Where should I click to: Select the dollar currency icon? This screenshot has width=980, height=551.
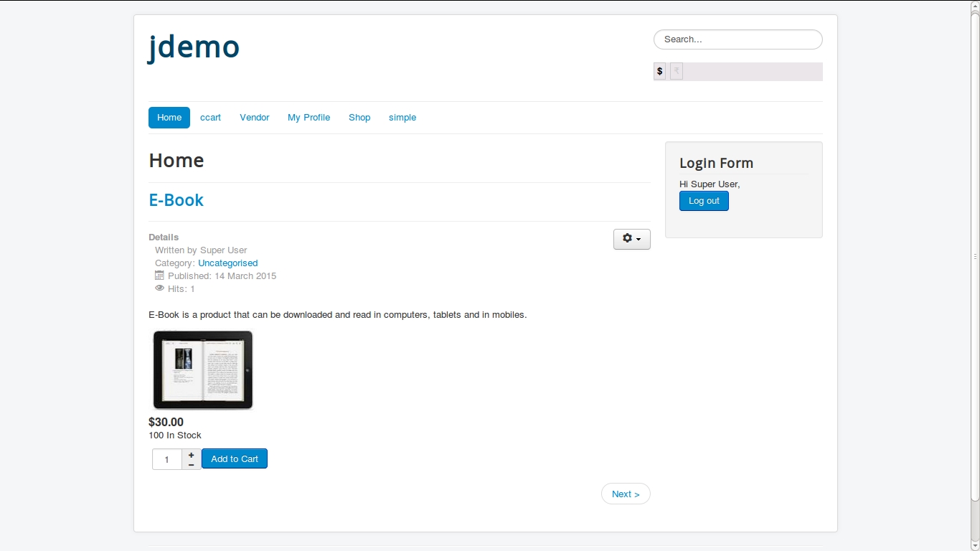[659, 72]
